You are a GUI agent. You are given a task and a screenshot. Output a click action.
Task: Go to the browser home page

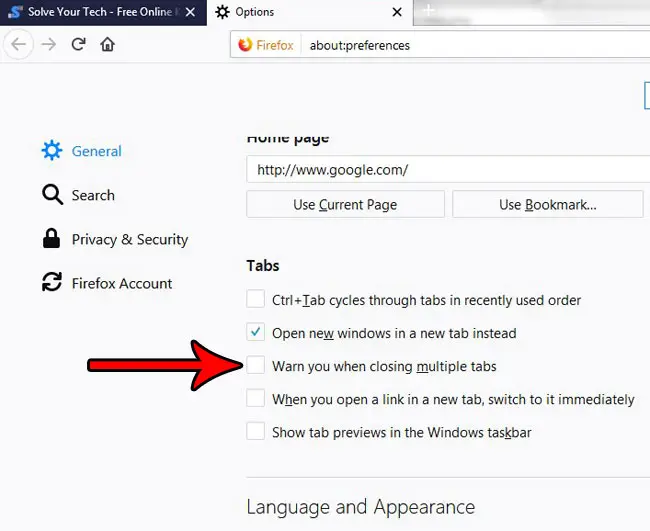pos(107,45)
